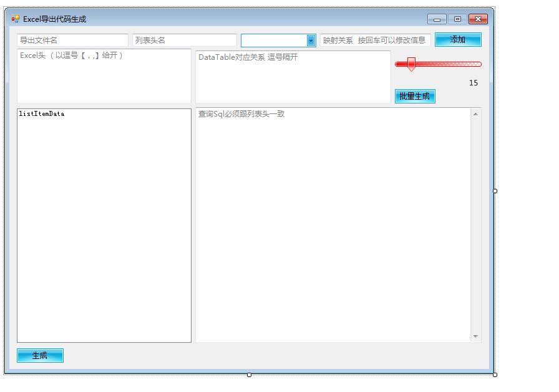Screen dimensions: 559x392
Task: Click the Excel导出代码生成 title text
Action: [x=54, y=19]
